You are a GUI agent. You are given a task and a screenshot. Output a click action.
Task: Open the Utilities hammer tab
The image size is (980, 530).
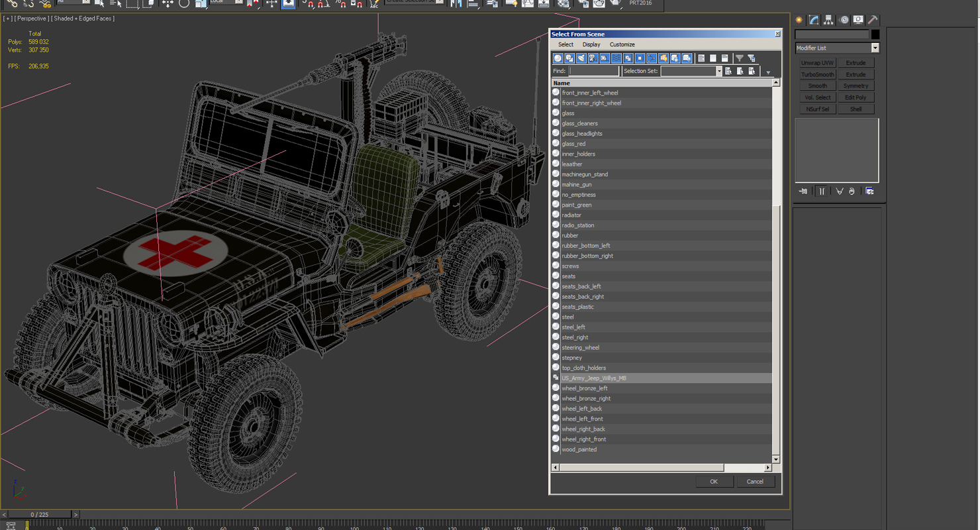(873, 20)
